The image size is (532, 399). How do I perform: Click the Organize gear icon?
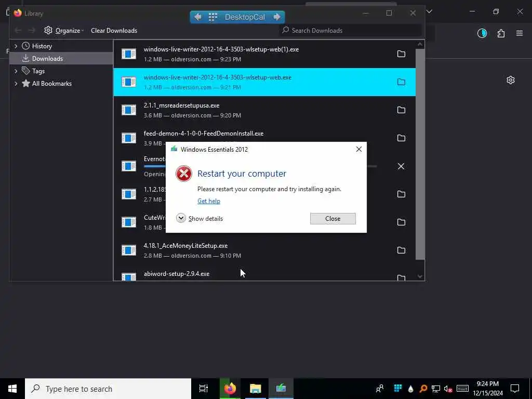[x=48, y=30]
